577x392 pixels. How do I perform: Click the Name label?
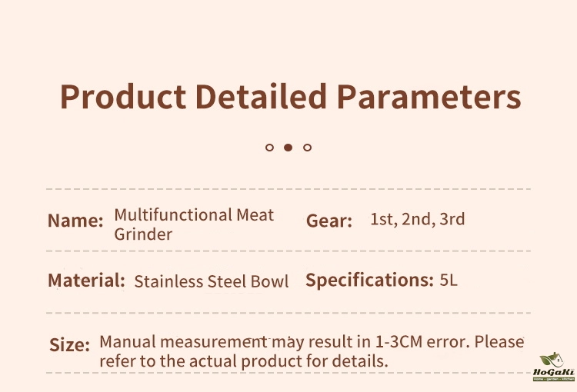tap(75, 221)
